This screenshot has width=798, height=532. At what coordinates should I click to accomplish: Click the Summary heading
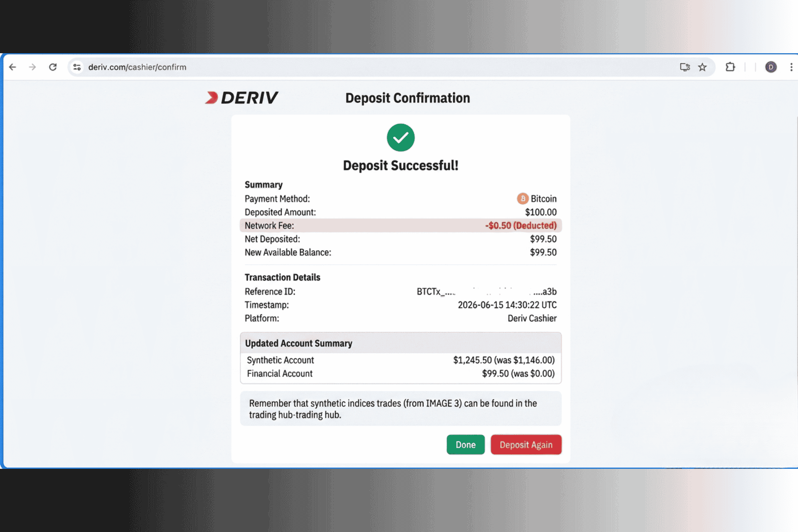264,185
